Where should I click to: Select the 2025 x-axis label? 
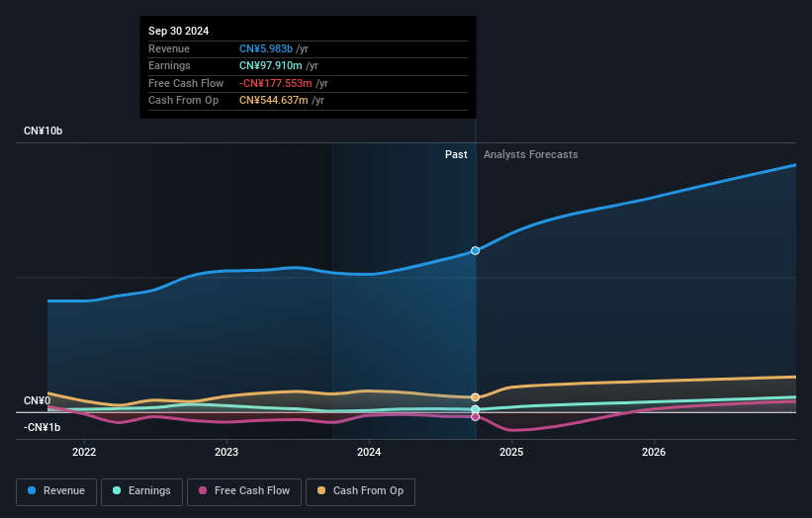point(511,452)
